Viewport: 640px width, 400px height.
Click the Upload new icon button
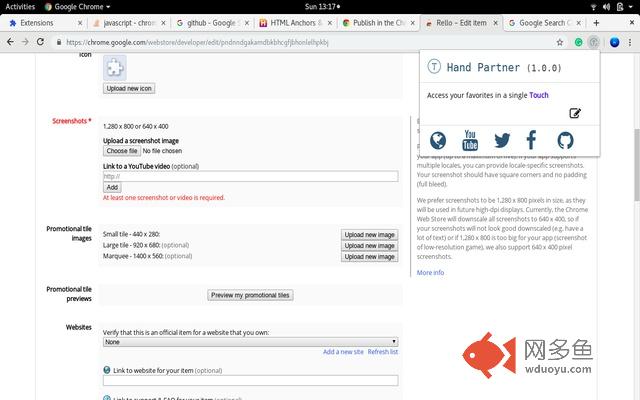[x=129, y=88]
